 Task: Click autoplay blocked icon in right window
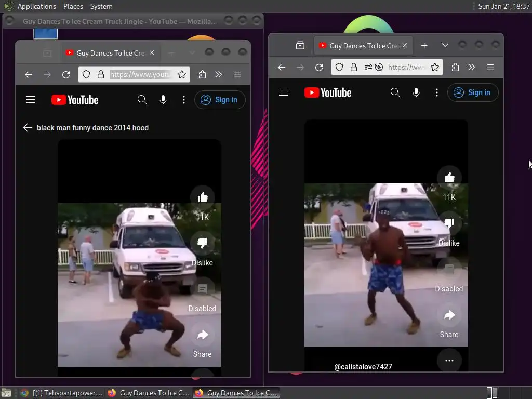pos(379,67)
